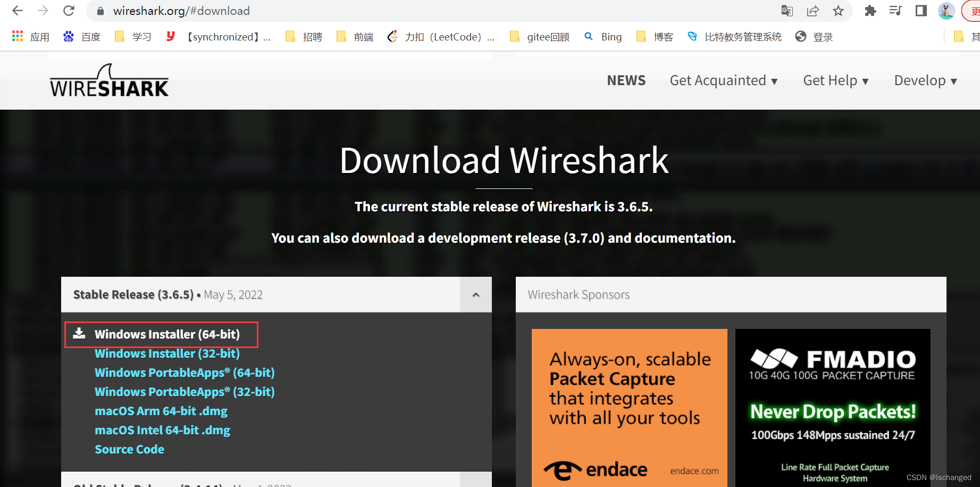This screenshot has width=980, height=487.
Task: Download Windows PortableApps (64-bit)
Action: click(185, 373)
